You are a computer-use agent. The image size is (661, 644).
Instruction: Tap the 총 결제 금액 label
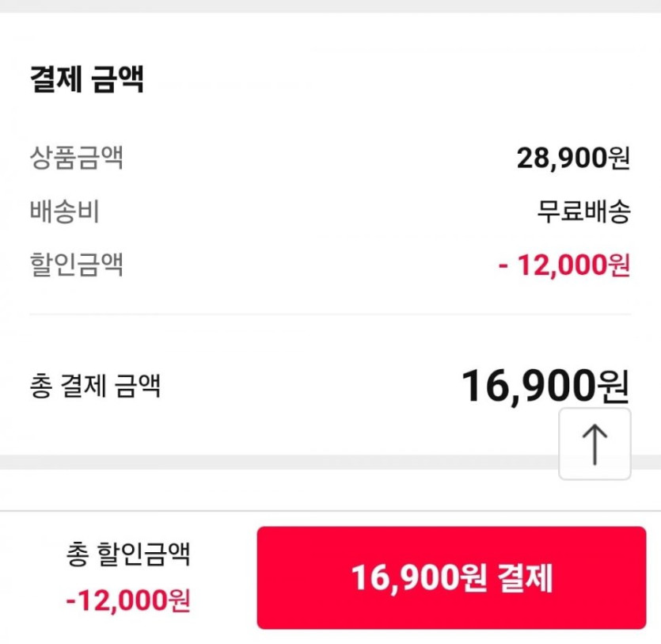click(x=95, y=386)
